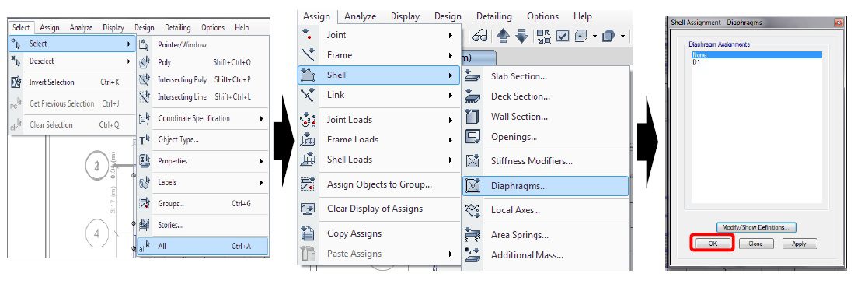Click the overlapping shapes toolbar icon
868x284 pixels.
608,36
